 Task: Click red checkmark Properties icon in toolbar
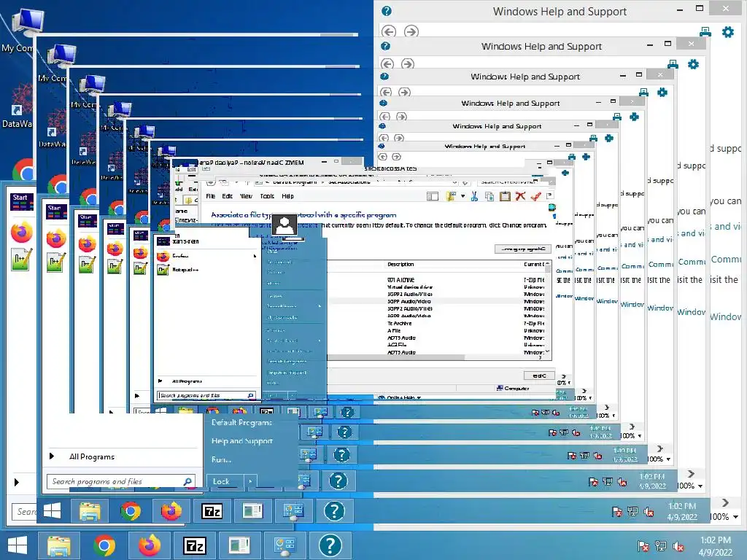(x=536, y=196)
